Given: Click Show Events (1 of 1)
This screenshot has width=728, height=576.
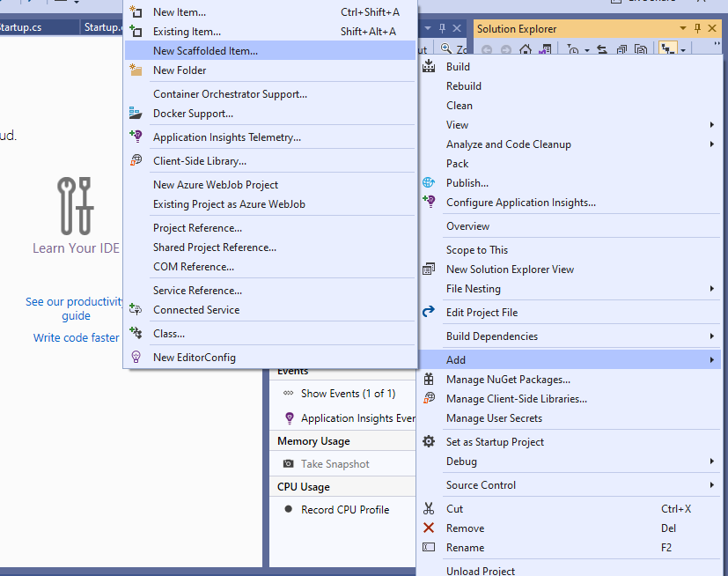Looking at the screenshot, I should click(348, 394).
